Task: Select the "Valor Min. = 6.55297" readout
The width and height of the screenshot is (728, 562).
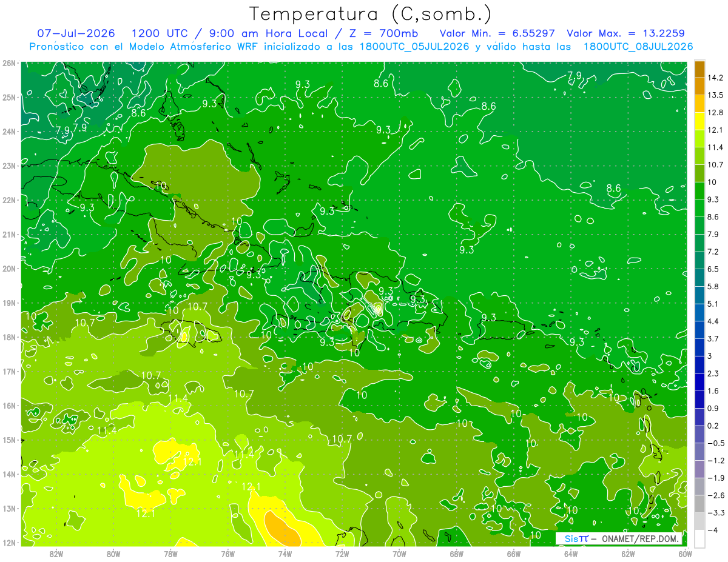Action: point(497,33)
